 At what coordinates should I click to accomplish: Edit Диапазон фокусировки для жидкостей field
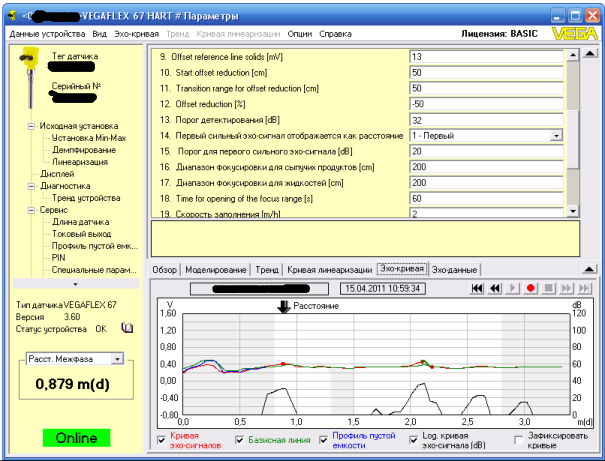[x=486, y=183]
